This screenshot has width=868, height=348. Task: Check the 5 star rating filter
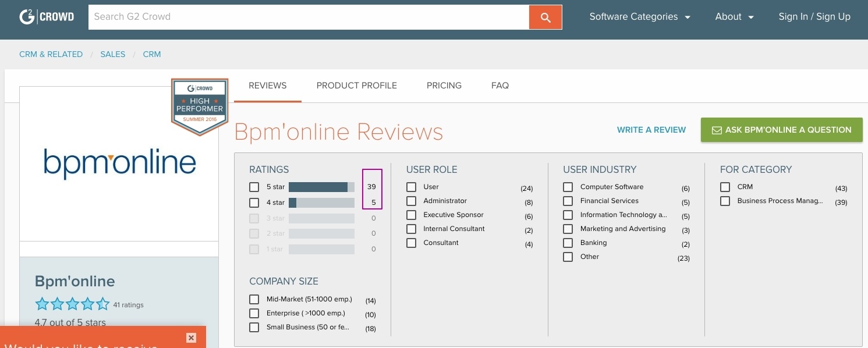254,187
